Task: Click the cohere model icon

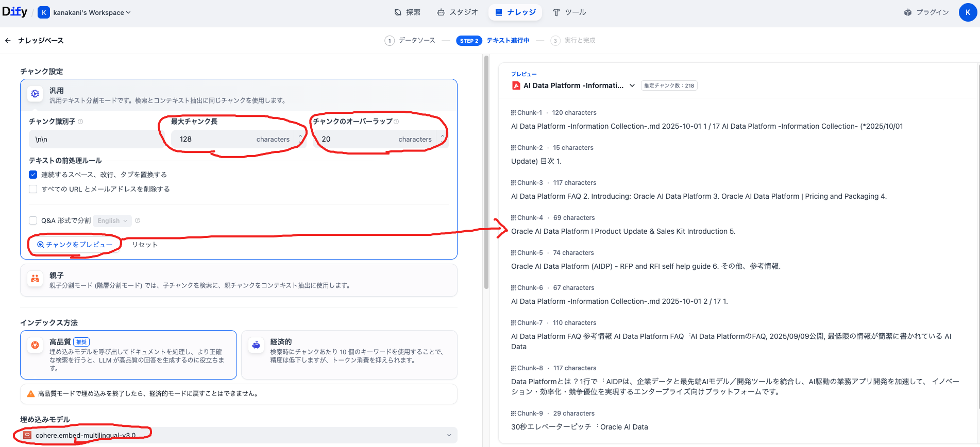Action: (x=28, y=435)
